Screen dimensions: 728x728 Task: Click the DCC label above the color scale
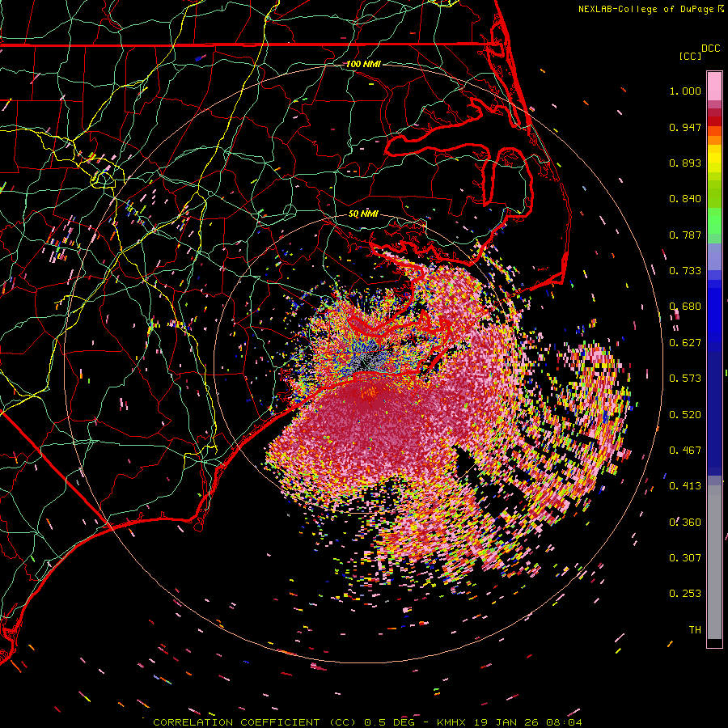click(x=710, y=49)
